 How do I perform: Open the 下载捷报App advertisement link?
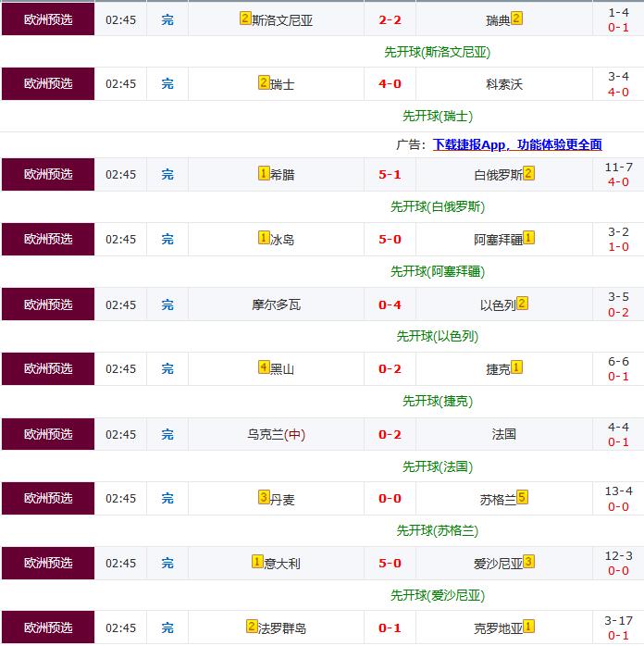pyautogui.click(x=517, y=144)
